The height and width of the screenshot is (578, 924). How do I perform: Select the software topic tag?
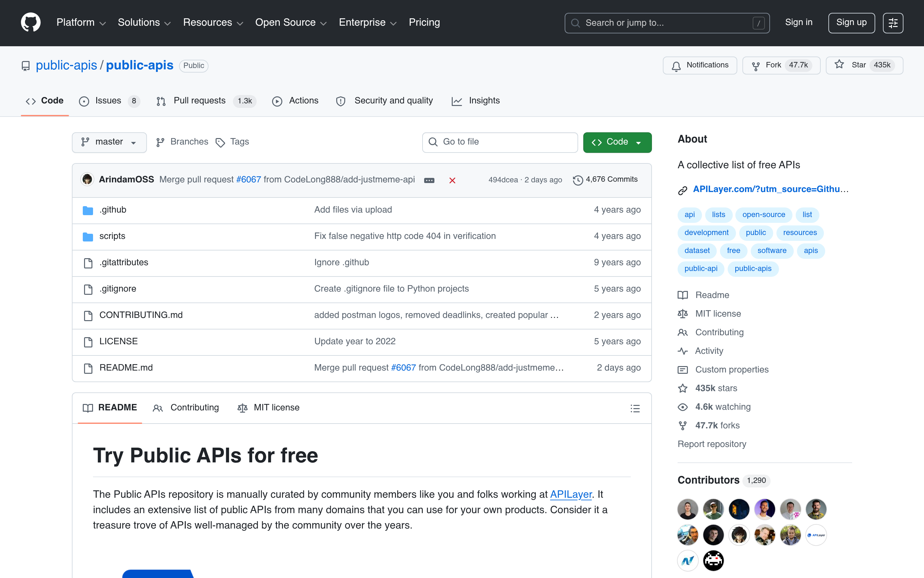[x=772, y=251]
